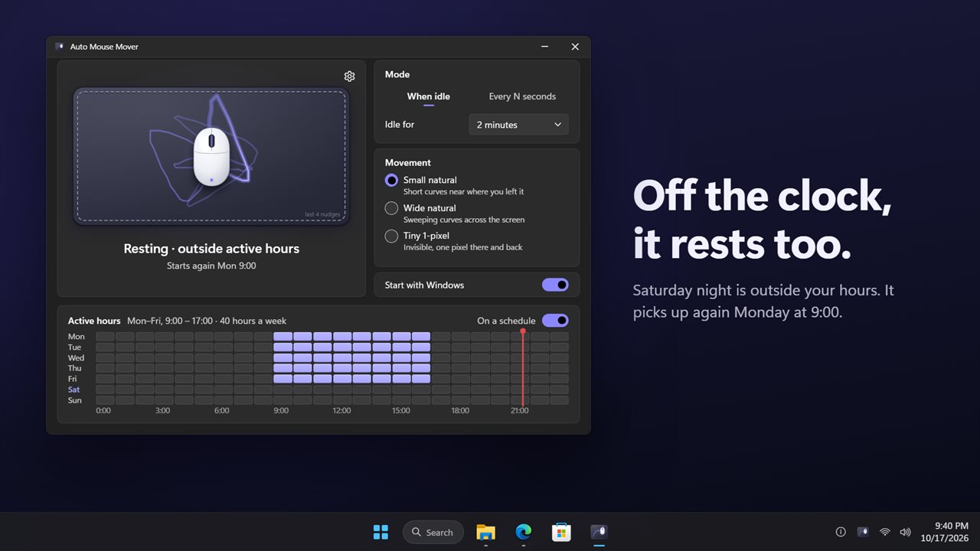Open Windows Start menu
The width and height of the screenshot is (980, 551).
tap(381, 532)
